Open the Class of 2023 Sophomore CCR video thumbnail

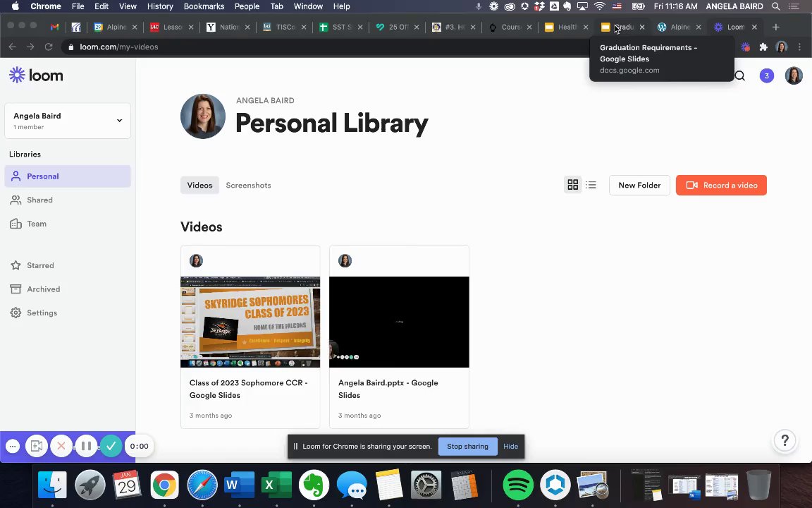[250, 322]
